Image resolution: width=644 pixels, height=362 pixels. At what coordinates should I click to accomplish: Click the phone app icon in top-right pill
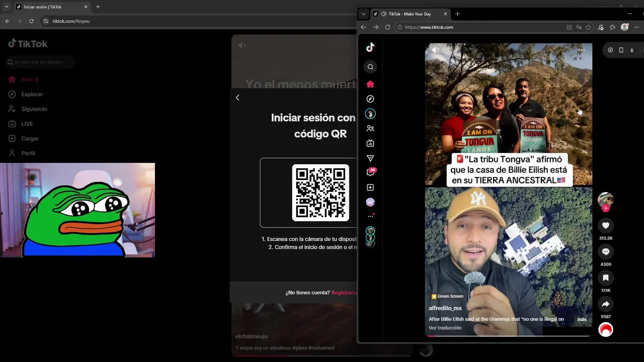[x=621, y=50]
